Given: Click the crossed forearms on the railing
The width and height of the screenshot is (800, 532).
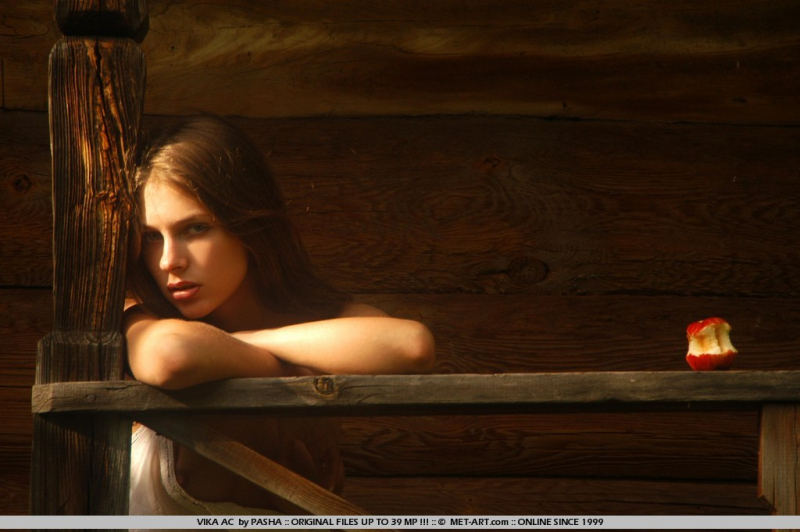Looking at the screenshot, I should pos(278,347).
